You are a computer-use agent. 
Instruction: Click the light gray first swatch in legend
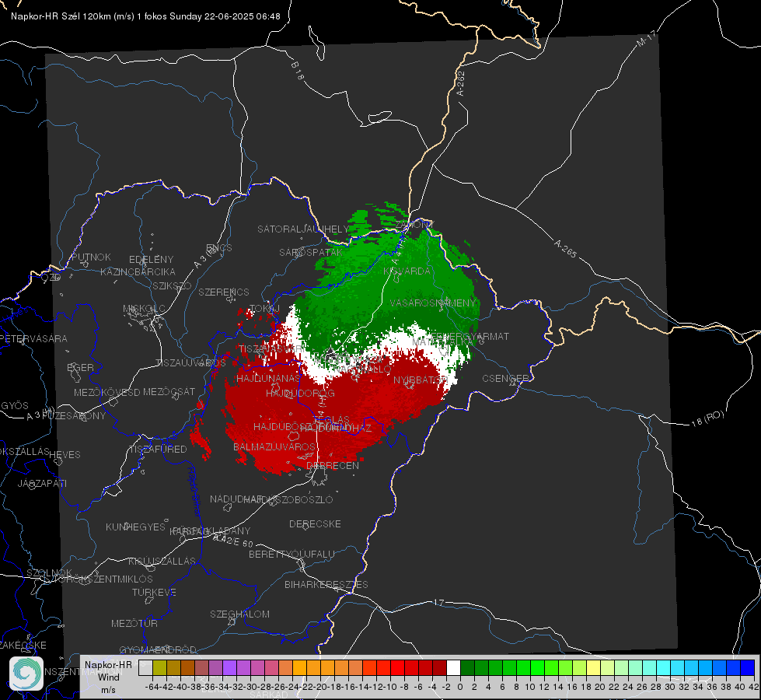pos(145,667)
